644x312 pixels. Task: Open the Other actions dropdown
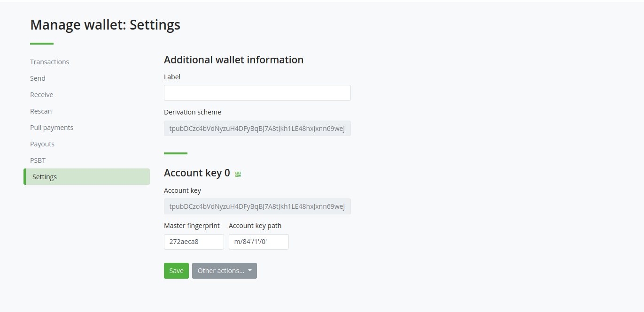pyautogui.click(x=224, y=270)
